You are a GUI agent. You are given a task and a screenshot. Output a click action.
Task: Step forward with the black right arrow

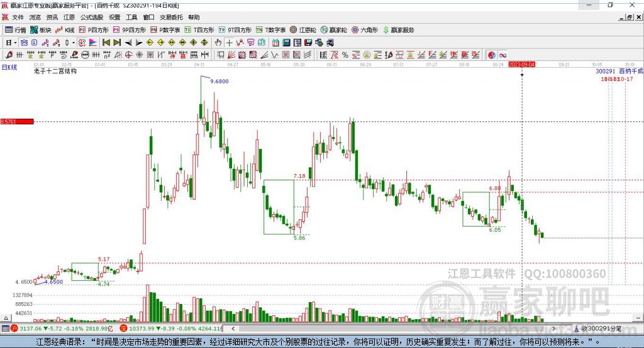(x=139, y=43)
